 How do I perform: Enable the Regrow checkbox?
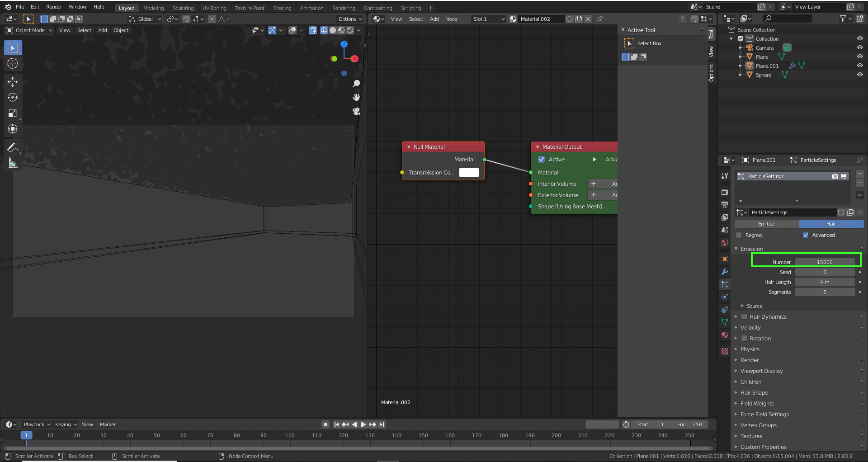pyautogui.click(x=739, y=235)
